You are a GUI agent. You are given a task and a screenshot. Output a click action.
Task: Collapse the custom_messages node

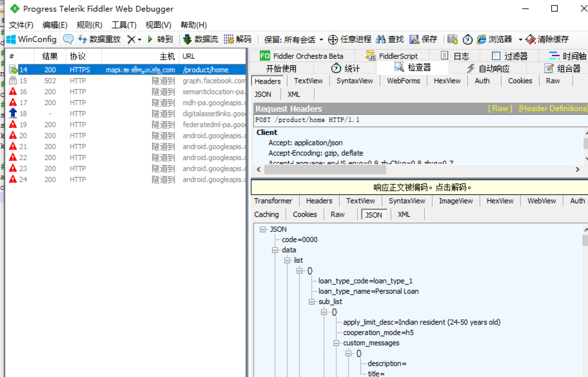click(x=336, y=343)
